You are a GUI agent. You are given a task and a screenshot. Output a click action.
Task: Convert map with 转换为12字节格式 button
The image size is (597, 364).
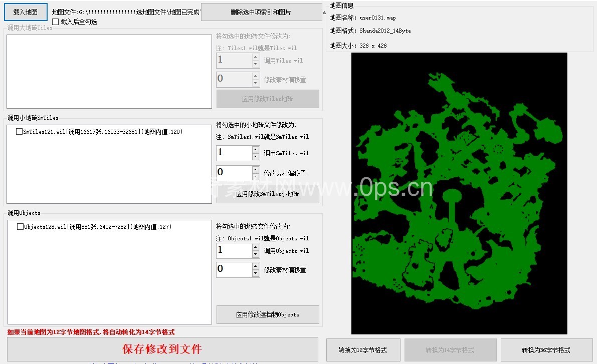coord(362,350)
